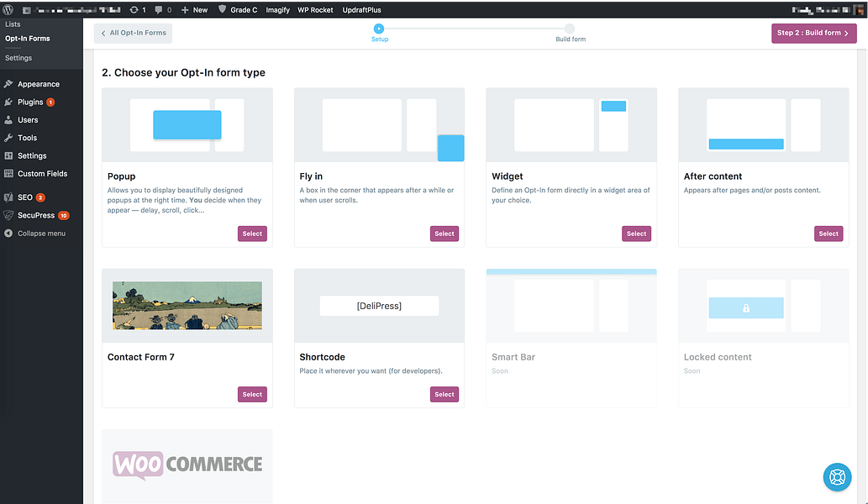Click the Build form step label
The height and width of the screenshot is (504, 868).
click(x=571, y=39)
